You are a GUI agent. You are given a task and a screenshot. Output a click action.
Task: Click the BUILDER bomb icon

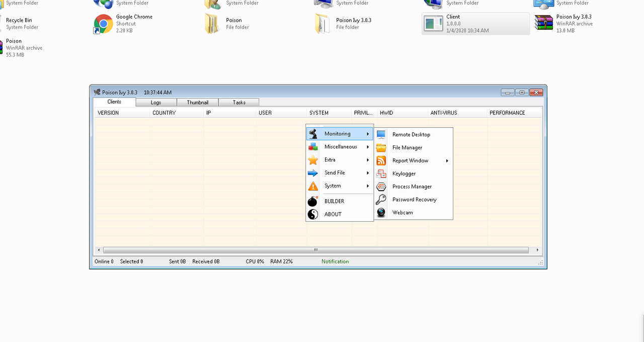(313, 201)
